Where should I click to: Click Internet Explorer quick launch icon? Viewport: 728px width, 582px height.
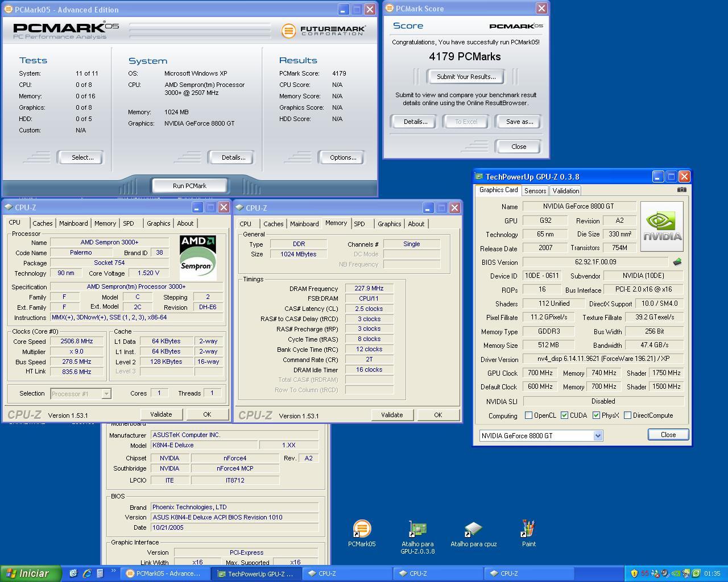87,573
